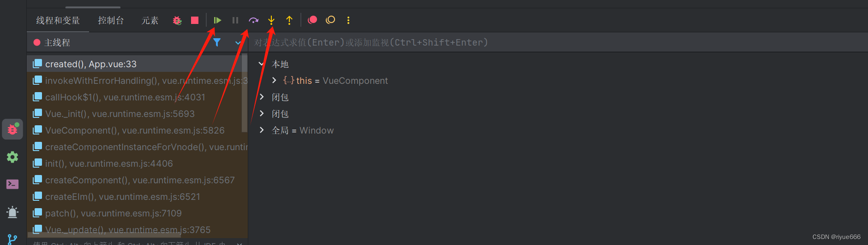Open the more actions three-dot menu
The height and width of the screenshot is (245, 868).
point(348,20)
